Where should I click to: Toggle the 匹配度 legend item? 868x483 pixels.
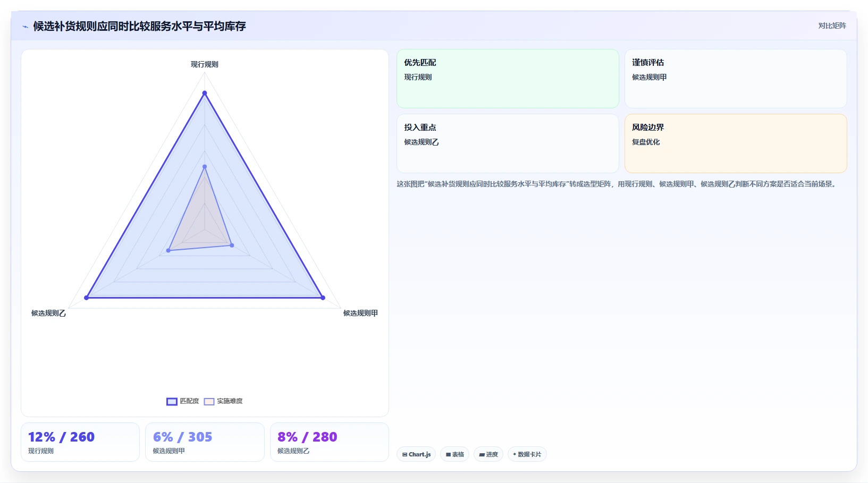(183, 401)
